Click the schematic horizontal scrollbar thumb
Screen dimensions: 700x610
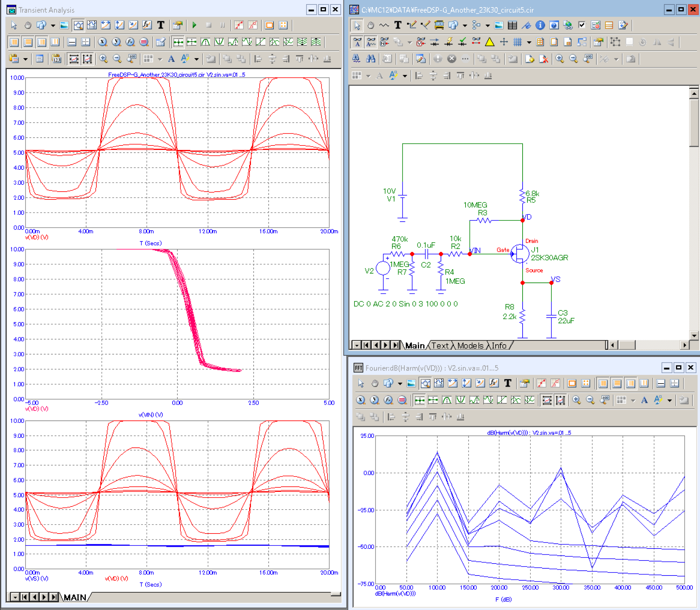pyautogui.click(x=627, y=345)
